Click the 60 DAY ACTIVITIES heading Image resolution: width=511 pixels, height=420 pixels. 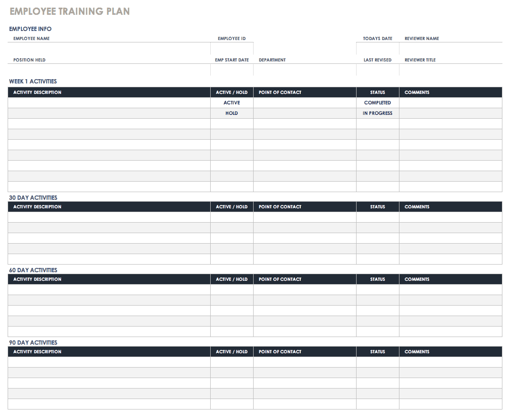(x=32, y=270)
